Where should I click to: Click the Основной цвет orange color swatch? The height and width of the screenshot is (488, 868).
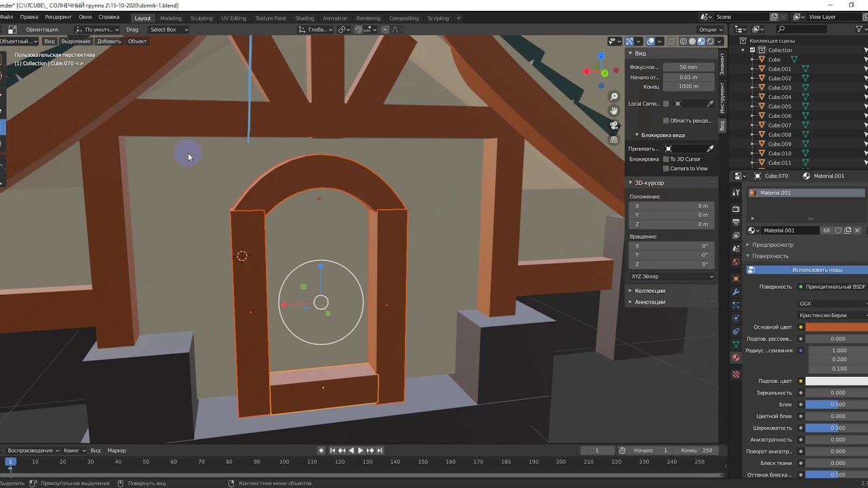835,327
